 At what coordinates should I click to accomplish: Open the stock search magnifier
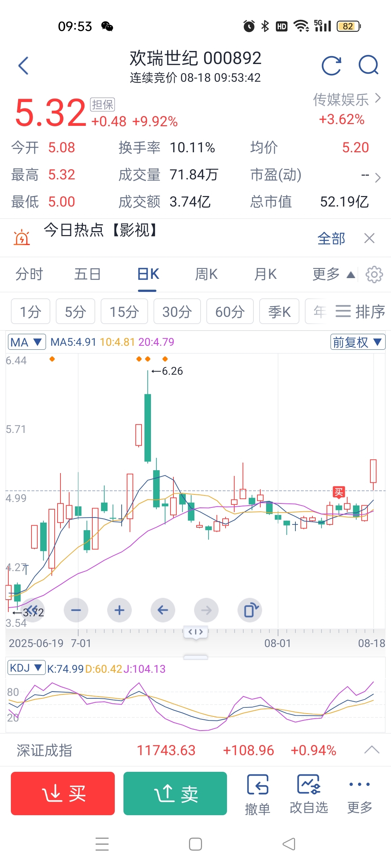pos(369,65)
